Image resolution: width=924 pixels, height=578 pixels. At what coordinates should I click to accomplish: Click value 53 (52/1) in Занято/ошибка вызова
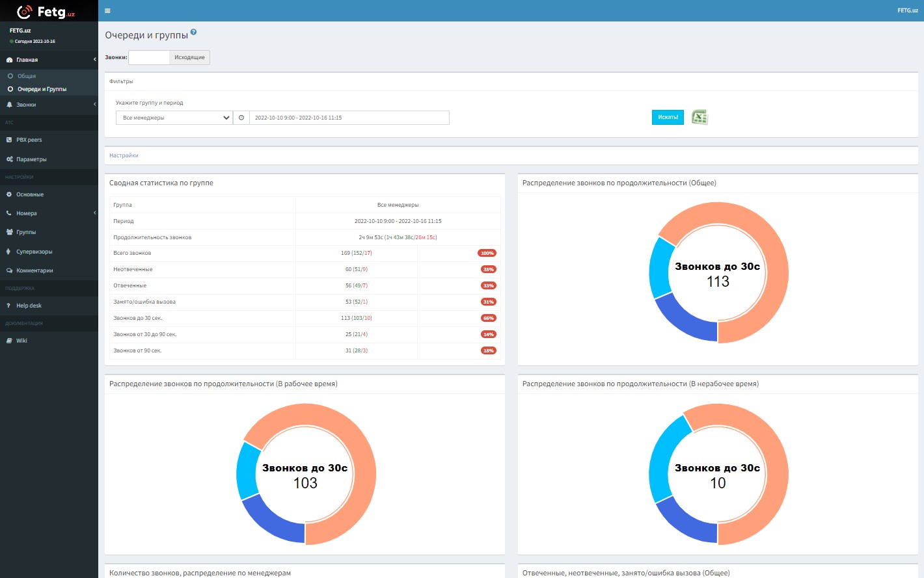pos(357,302)
